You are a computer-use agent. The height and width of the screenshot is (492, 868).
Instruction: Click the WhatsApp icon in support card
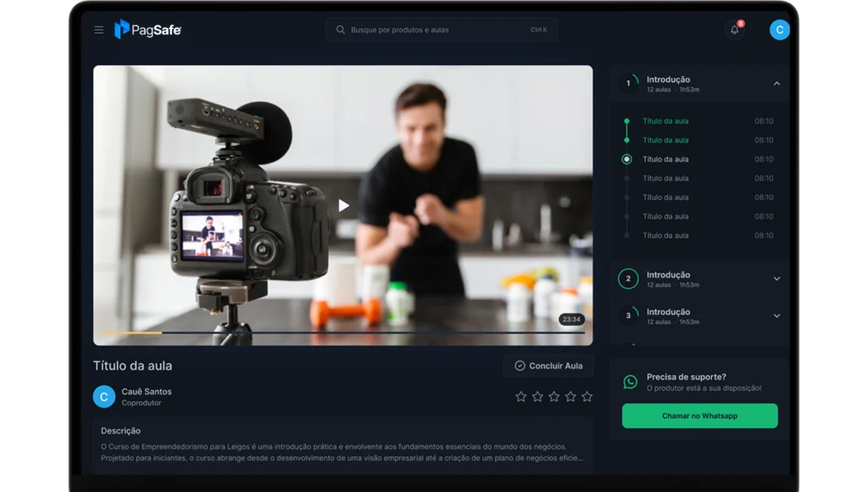tap(630, 382)
